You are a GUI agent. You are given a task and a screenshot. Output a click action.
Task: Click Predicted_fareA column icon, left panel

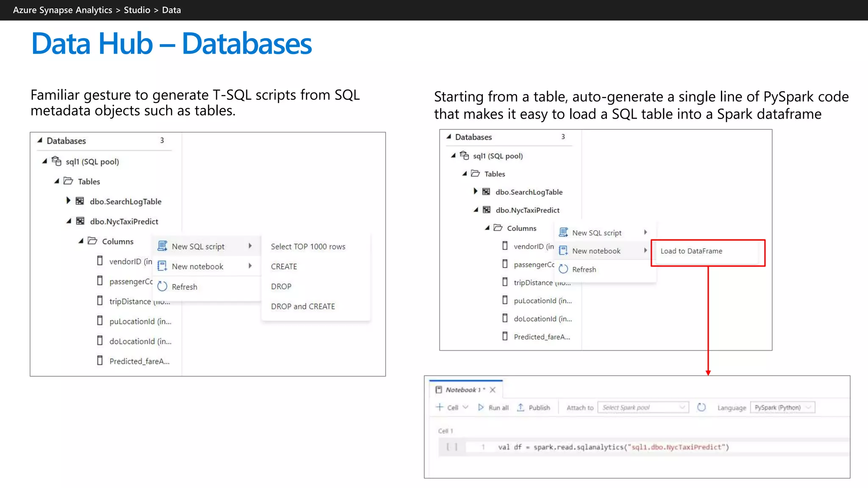click(100, 360)
